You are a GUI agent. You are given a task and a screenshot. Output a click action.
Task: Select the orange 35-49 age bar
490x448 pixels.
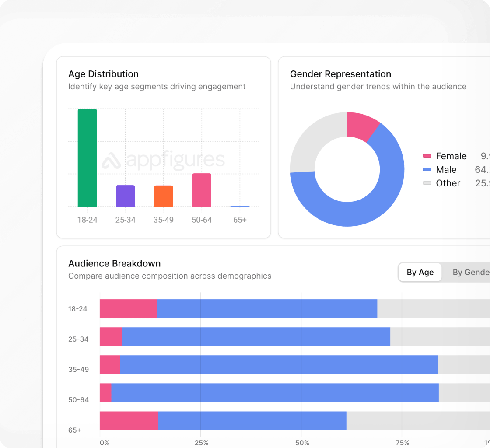(164, 196)
